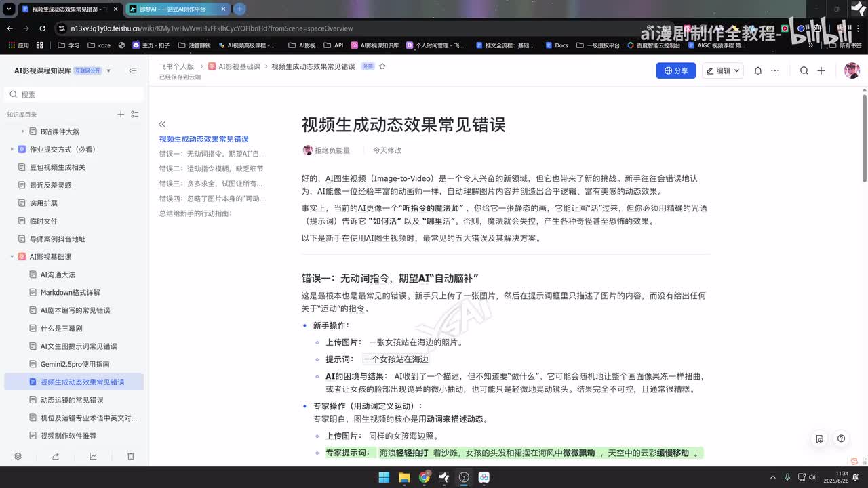Click the create new plus icon
868x488 pixels.
(821, 70)
